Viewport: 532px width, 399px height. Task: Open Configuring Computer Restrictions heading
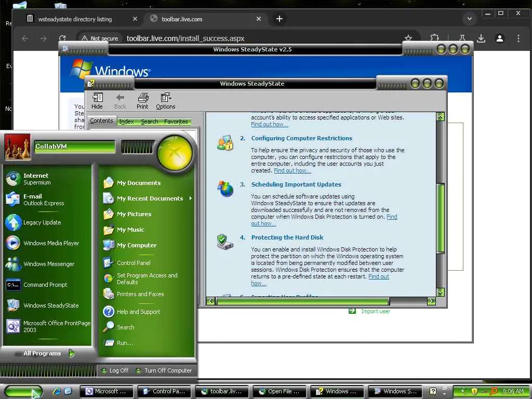click(302, 138)
